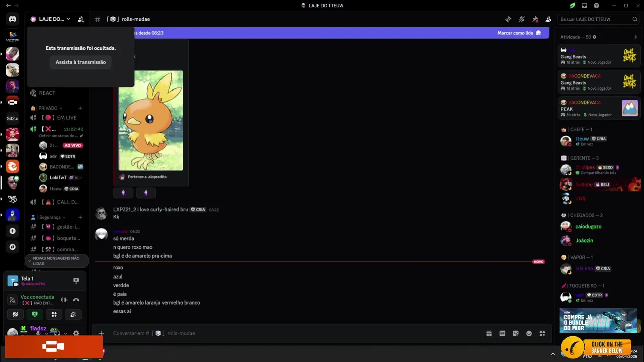
Task: Open soundboard button in voice panel
Action: (x=73, y=314)
